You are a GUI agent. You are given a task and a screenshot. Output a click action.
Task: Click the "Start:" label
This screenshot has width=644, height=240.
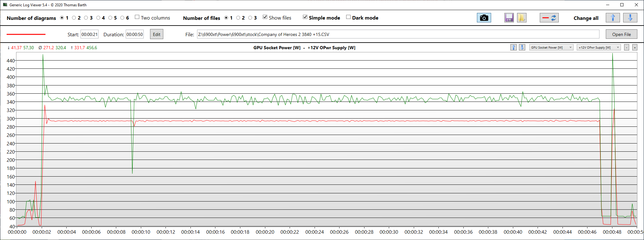pos(73,34)
